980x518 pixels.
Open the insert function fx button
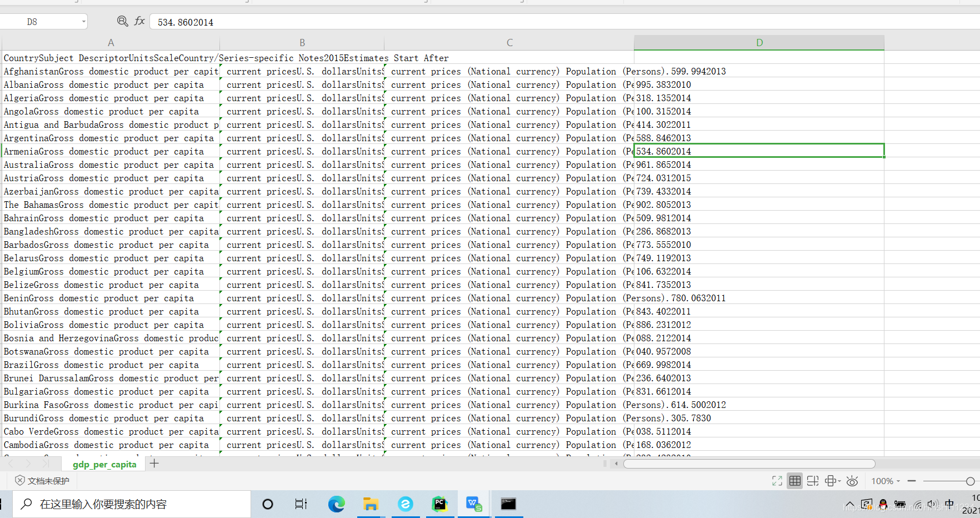(x=139, y=21)
